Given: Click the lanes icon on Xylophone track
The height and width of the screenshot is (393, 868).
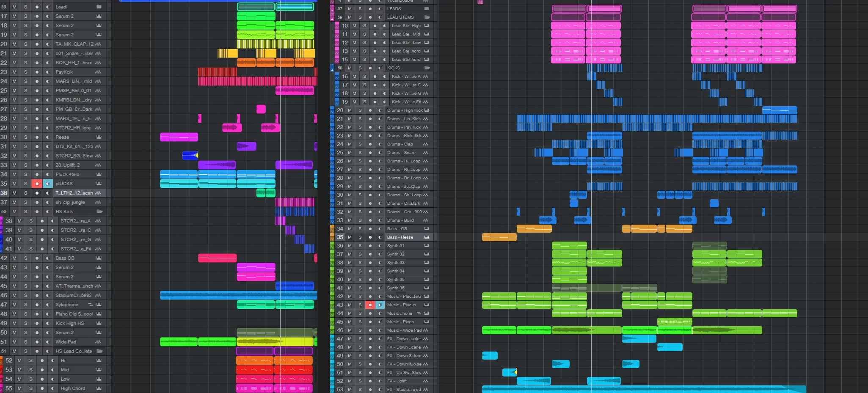Looking at the screenshot, I should (x=90, y=305).
